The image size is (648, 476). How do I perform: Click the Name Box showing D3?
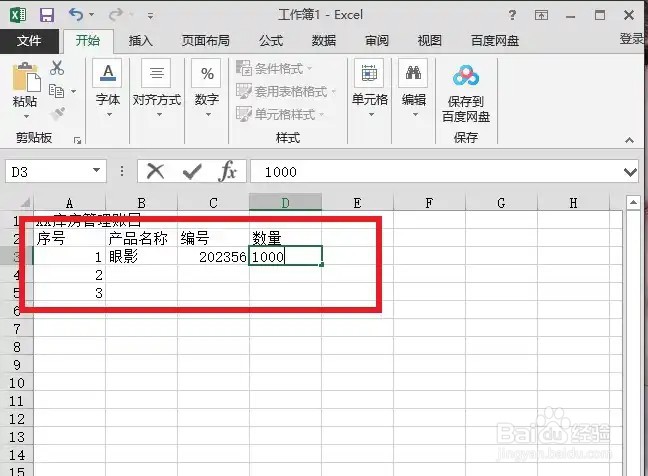pyautogui.click(x=48, y=171)
